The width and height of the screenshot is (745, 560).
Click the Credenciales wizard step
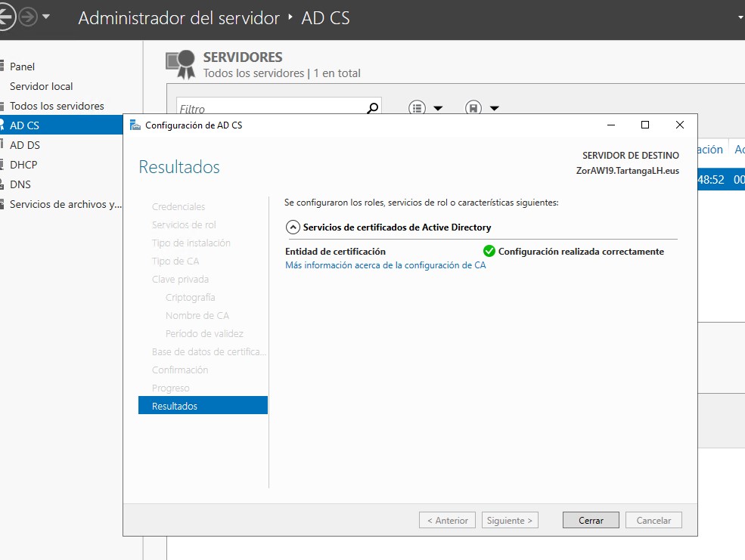click(x=178, y=206)
